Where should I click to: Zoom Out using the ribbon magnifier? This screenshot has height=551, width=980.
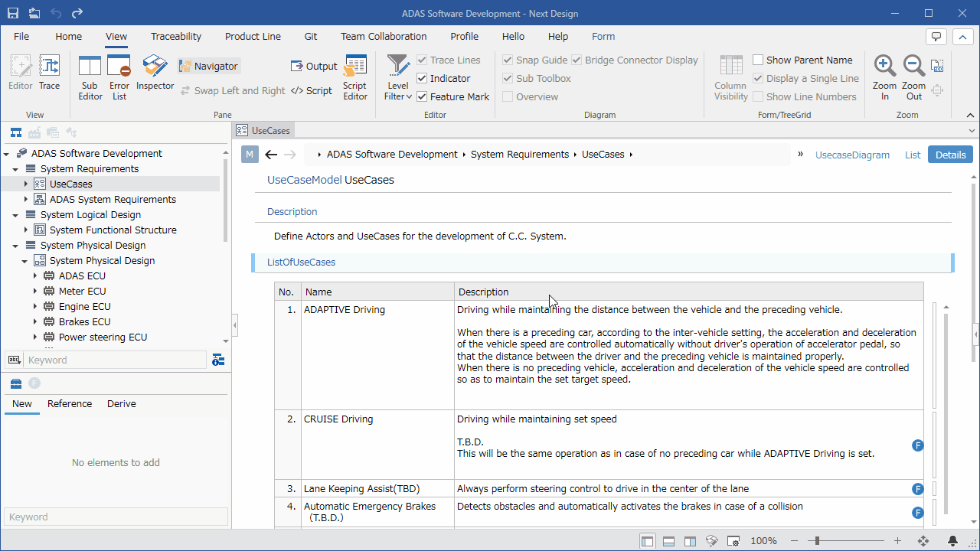[x=914, y=78]
